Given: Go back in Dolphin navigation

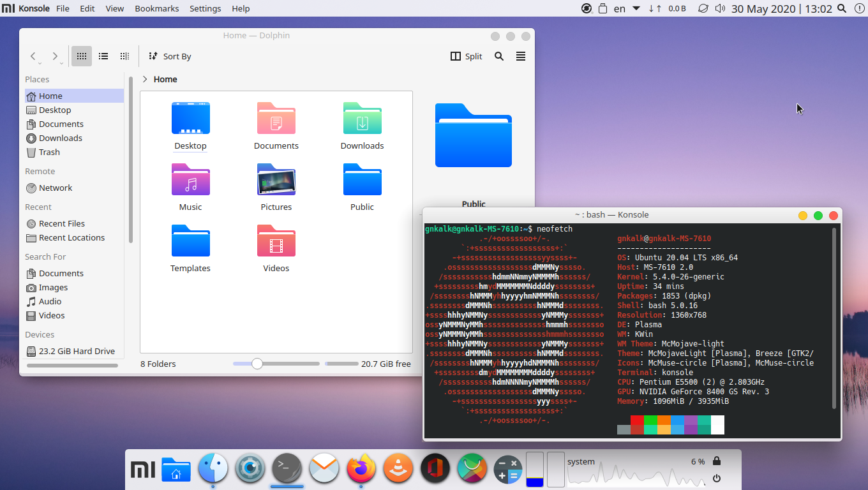Looking at the screenshot, I should pos(33,56).
